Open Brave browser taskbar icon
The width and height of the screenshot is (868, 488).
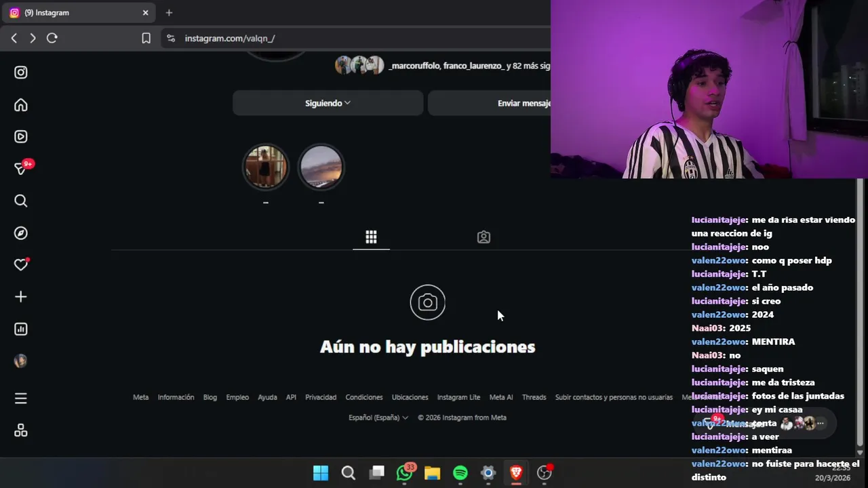click(516, 472)
